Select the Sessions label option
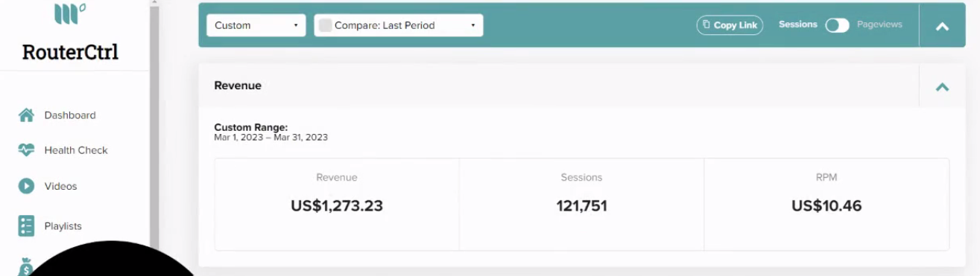 click(x=798, y=25)
